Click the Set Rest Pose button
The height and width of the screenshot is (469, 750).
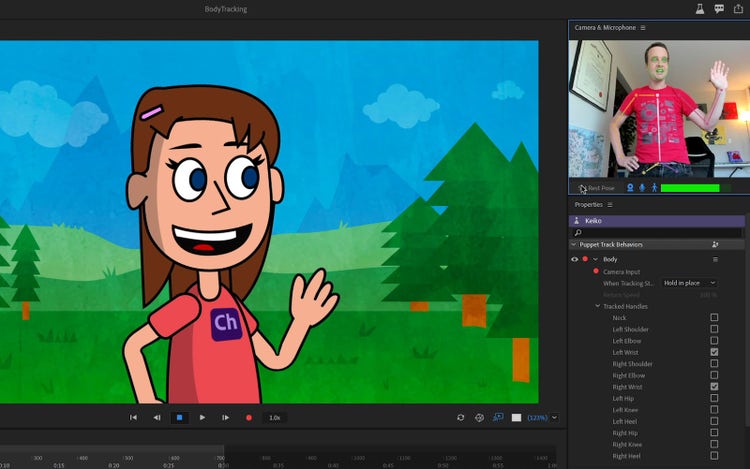[x=598, y=188]
